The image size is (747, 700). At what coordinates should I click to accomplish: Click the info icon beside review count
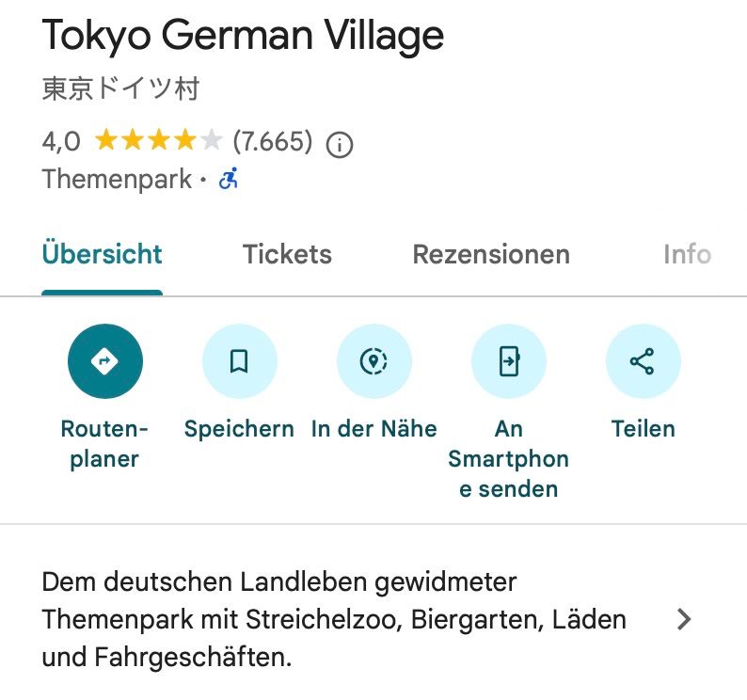[x=340, y=144]
